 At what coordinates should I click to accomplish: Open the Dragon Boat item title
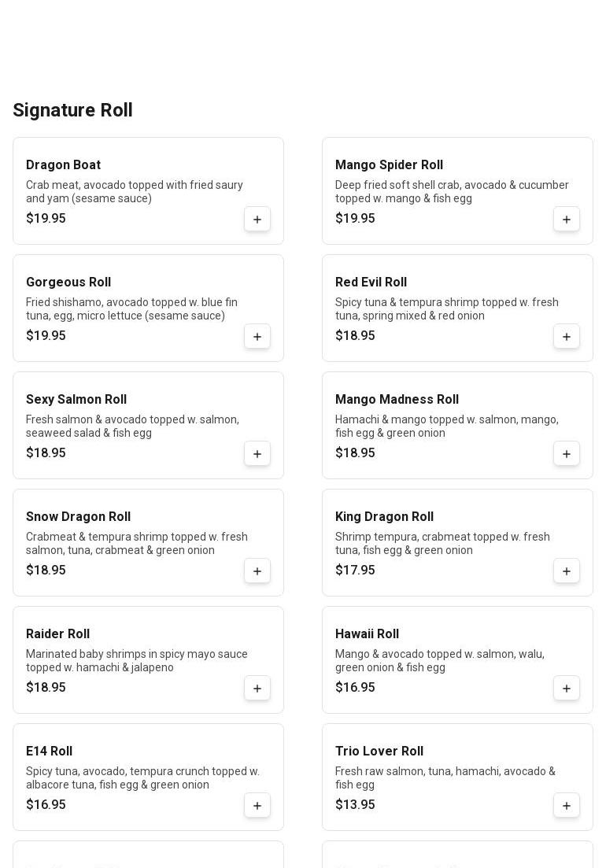coord(63,165)
